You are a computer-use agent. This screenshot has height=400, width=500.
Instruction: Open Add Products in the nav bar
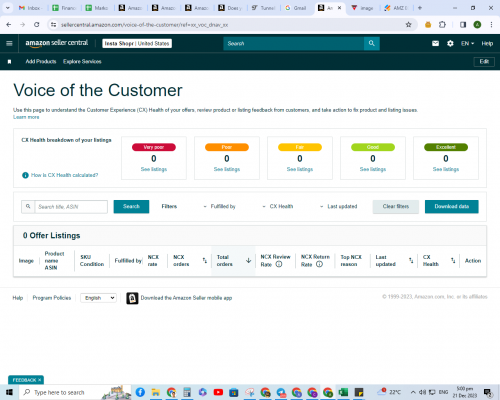[41, 62]
